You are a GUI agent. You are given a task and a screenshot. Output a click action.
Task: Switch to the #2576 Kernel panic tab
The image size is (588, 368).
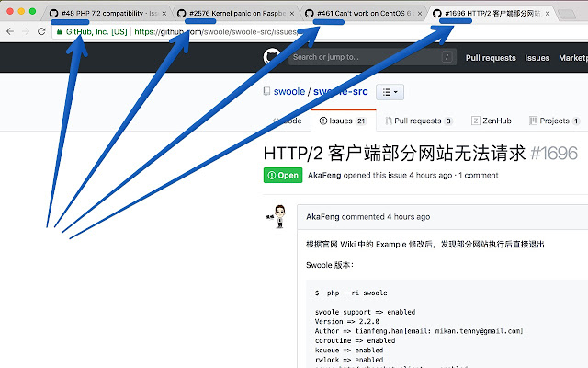click(x=235, y=13)
